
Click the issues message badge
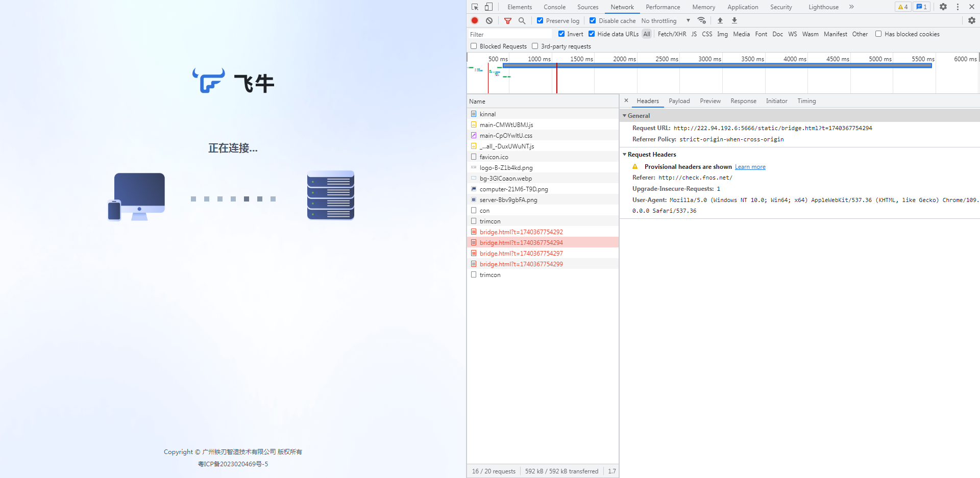(921, 7)
